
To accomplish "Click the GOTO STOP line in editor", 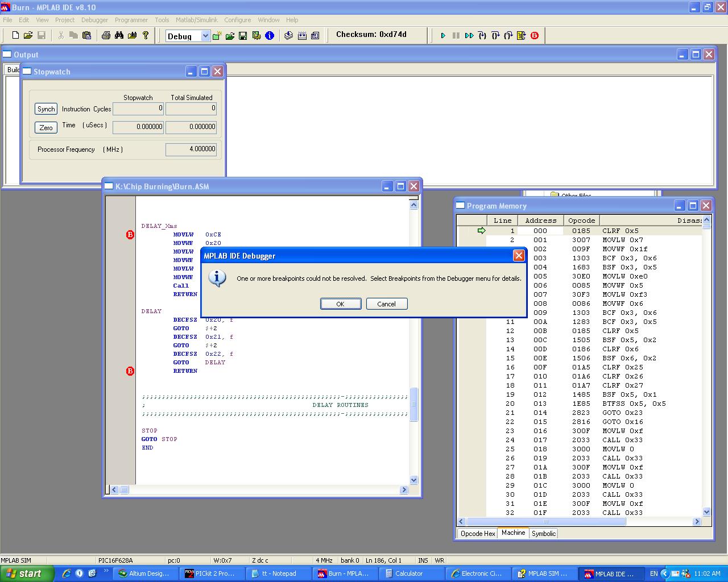I will coord(159,439).
